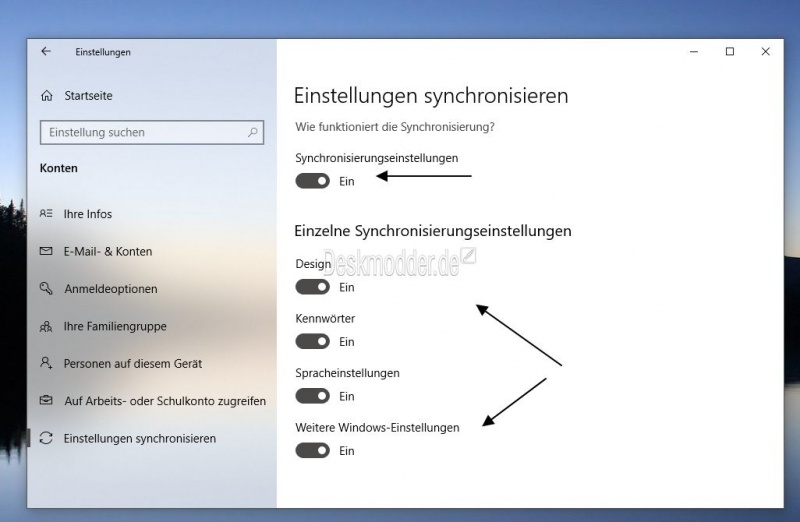Screen dimensions: 800x522
Task: Click the Einstellungen synchronisieren sync icon
Action: pyautogui.click(x=46, y=438)
